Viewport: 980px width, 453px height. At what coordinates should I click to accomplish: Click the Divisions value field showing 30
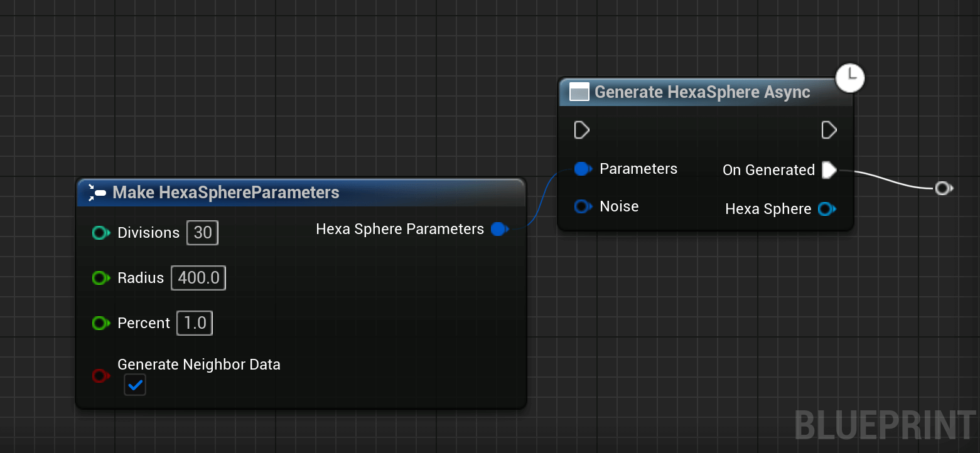(x=202, y=233)
